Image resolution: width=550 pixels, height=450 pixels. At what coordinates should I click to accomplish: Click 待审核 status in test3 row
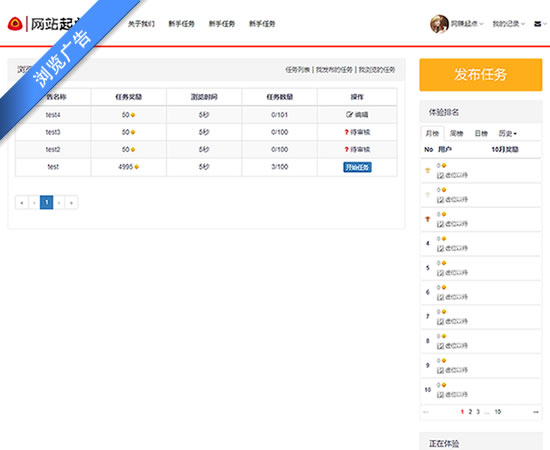(360, 132)
